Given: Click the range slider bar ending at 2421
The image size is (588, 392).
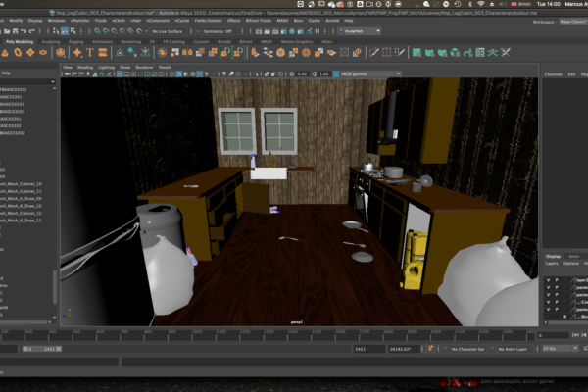Looking at the screenshot, I should (41, 349).
